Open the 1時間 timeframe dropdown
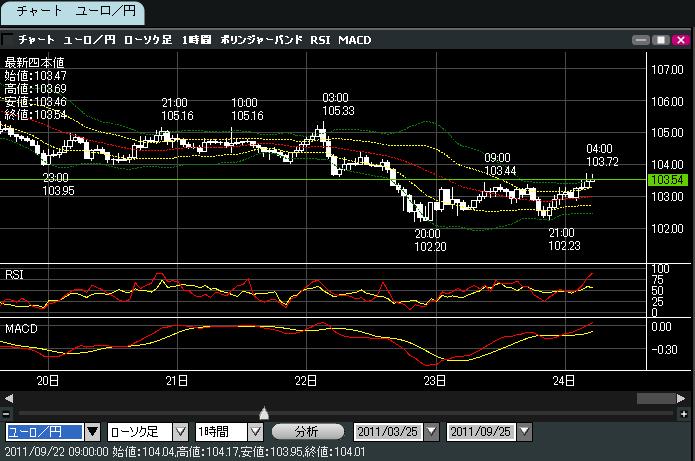695x461 pixels. pyautogui.click(x=255, y=432)
